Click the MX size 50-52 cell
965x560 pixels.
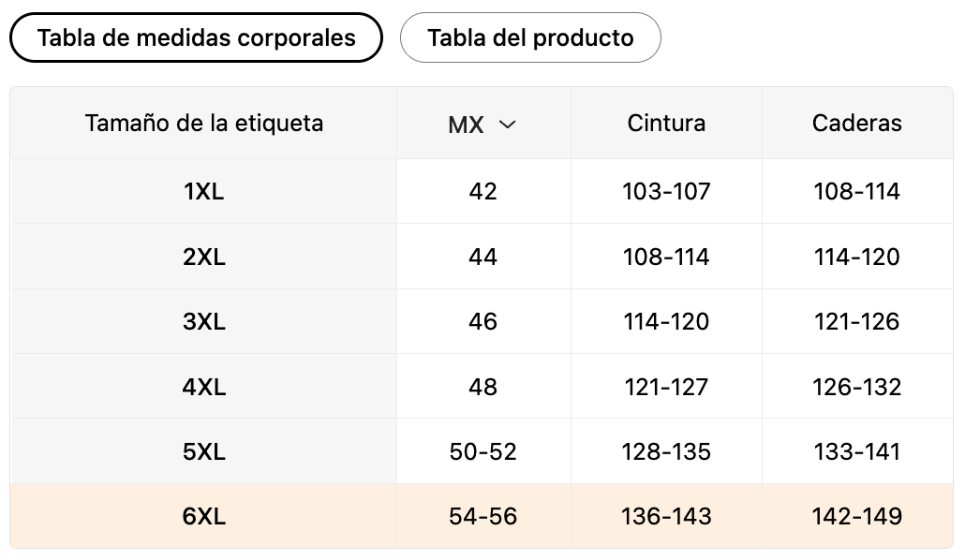coord(482,451)
